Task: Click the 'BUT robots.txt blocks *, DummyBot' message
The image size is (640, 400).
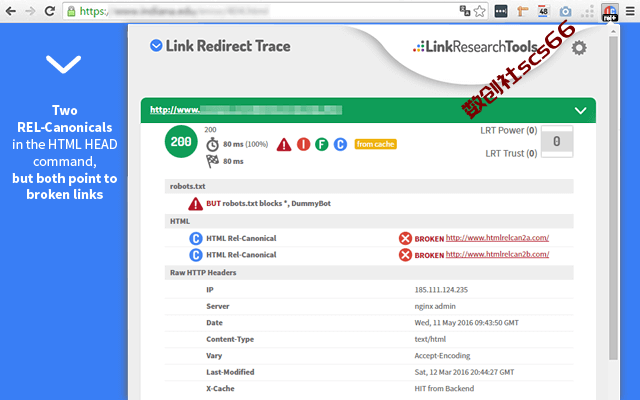Action: click(x=269, y=203)
